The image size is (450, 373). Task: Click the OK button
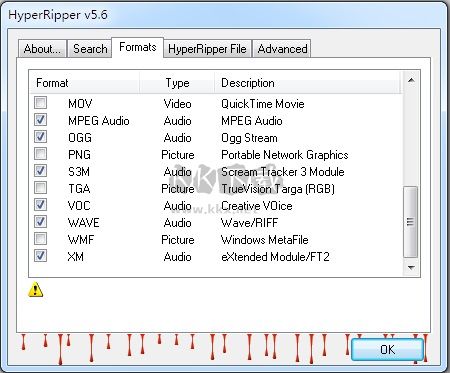coord(388,349)
